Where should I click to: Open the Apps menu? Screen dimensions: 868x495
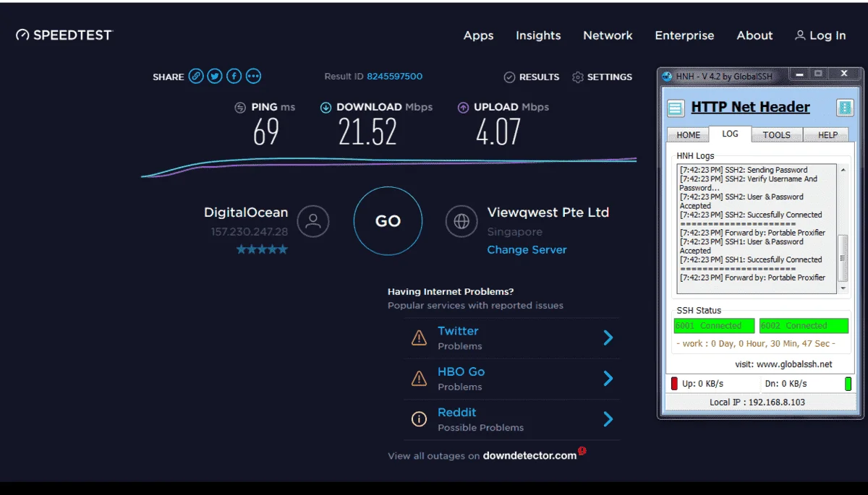(479, 35)
